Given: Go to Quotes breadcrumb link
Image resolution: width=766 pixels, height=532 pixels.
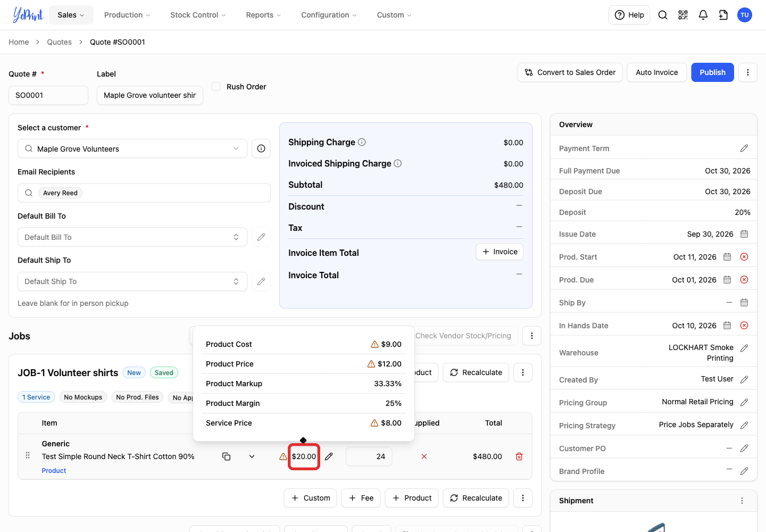Looking at the screenshot, I should point(59,42).
